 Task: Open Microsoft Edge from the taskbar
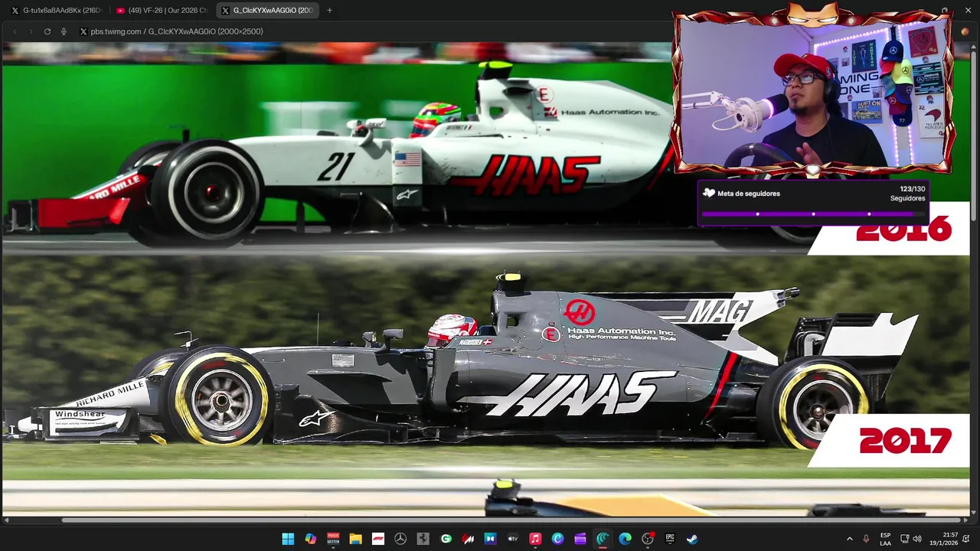tap(625, 539)
